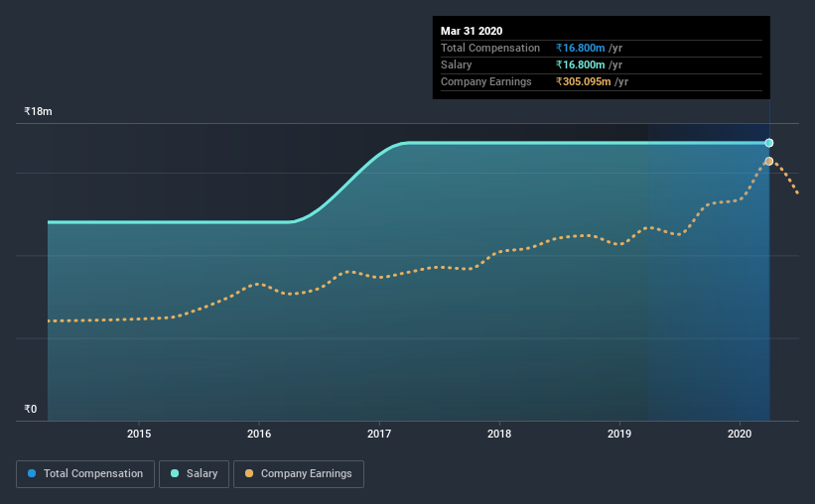Click the ₹18m y-axis label
The image size is (815, 504).
(38, 111)
